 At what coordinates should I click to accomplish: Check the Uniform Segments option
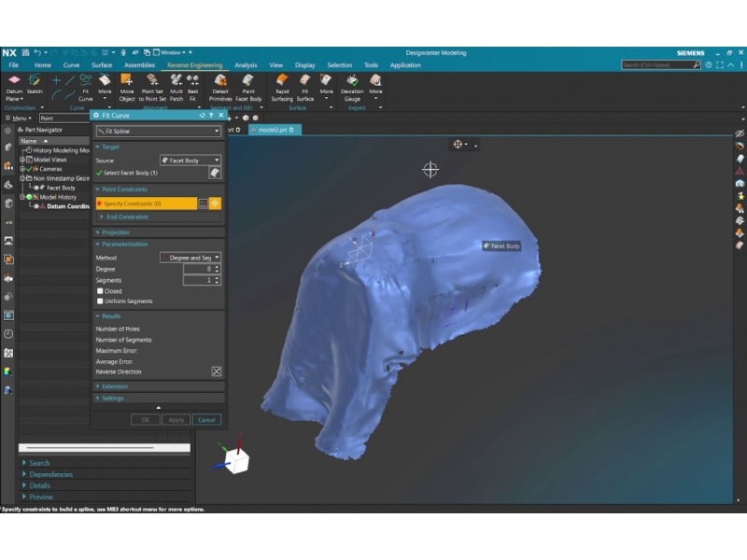[x=101, y=301]
